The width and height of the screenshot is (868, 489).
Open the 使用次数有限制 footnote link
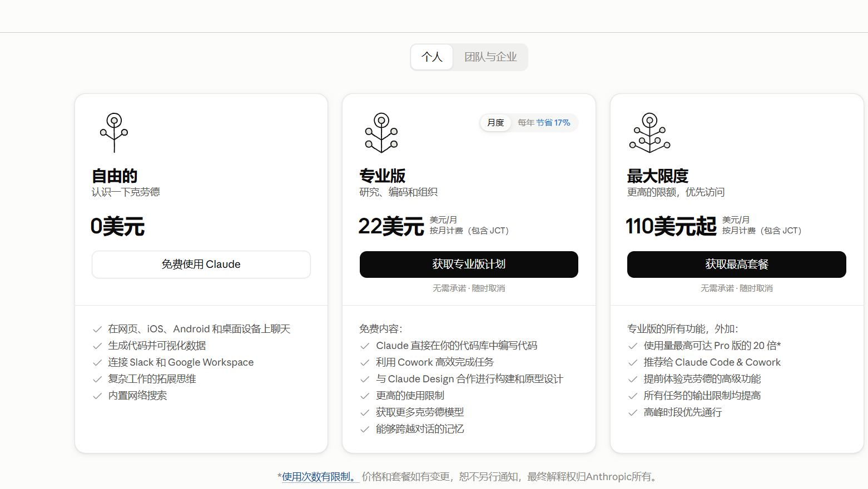click(x=320, y=477)
